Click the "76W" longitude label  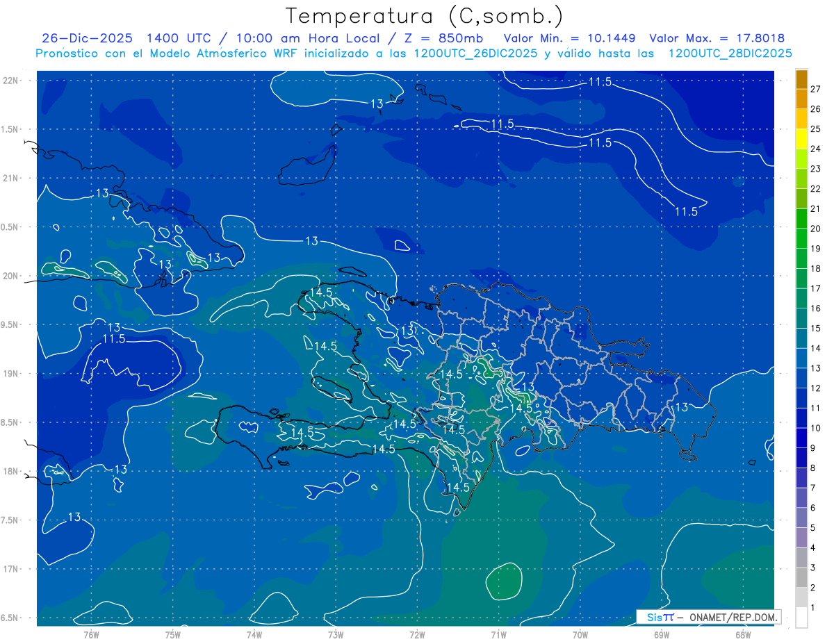[x=91, y=634]
